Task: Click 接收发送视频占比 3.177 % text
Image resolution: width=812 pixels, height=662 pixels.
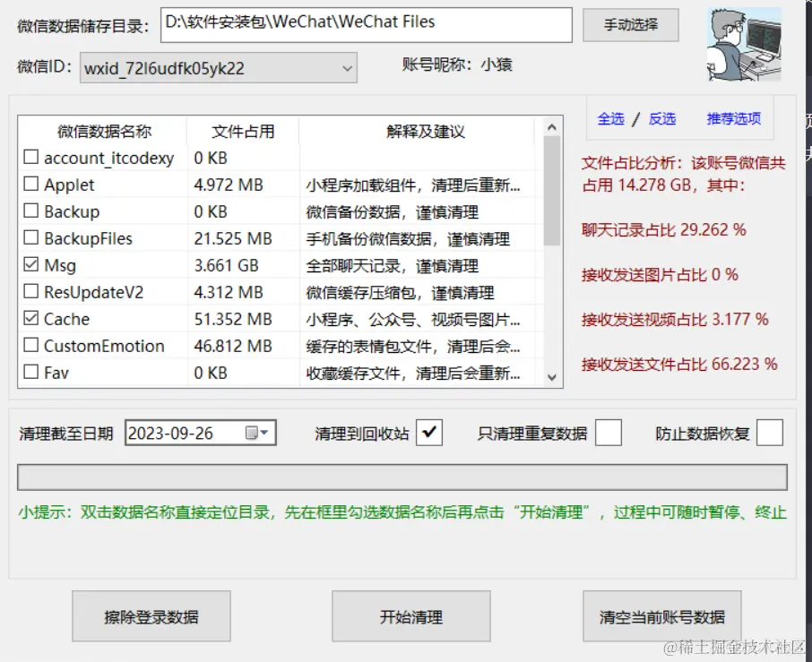Action: point(675,319)
